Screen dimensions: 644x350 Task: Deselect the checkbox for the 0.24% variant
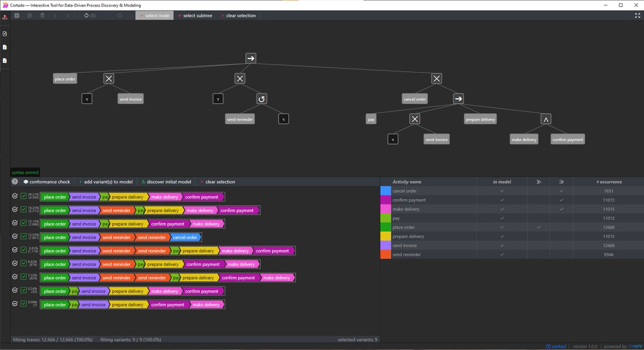(x=23, y=291)
